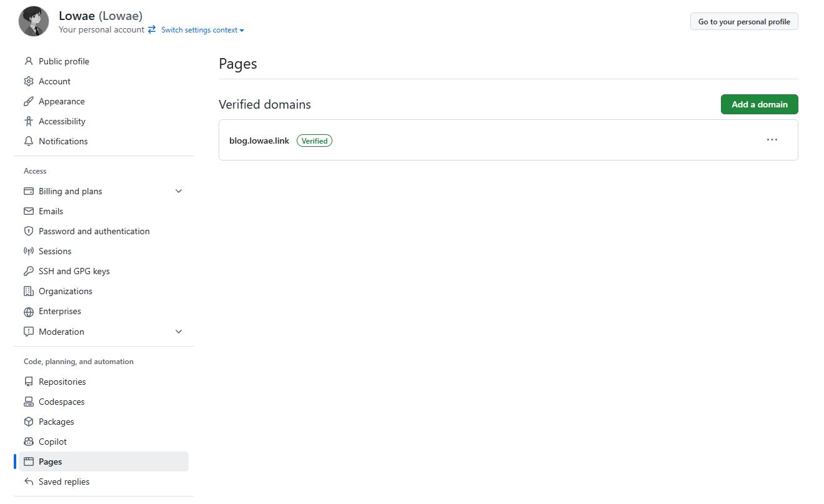824x504 pixels.
Task: Click the Lowae profile avatar image
Action: [x=34, y=21]
